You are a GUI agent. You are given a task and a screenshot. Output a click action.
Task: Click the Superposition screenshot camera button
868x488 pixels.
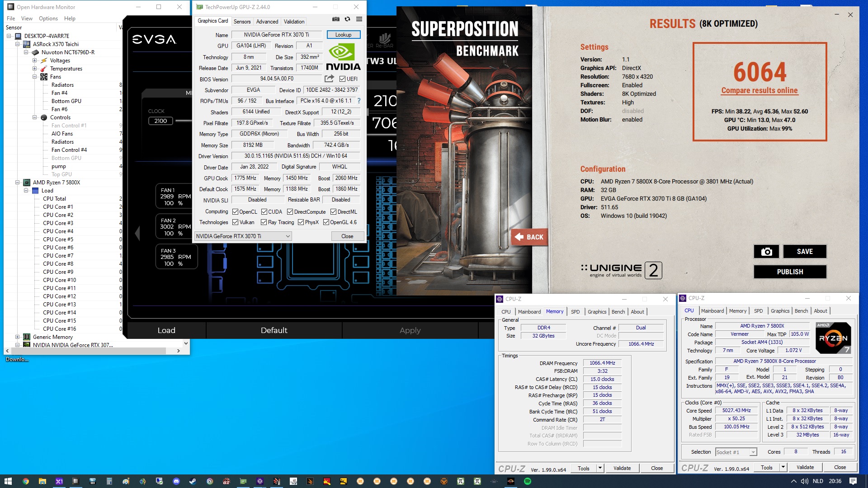pyautogui.click(x=766, y=252)
